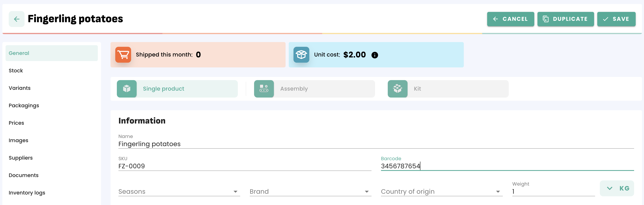Click the Kit open box icon
The width and height of the screenshot is (644, 205).
tap(397, 89)
